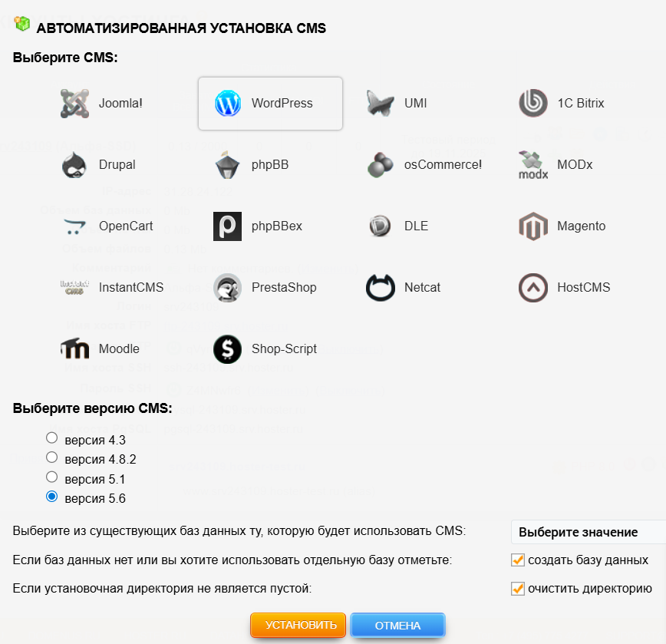Open the Выберите значение database dropdown
666x644 pixels.
click(x=587, y=532)
